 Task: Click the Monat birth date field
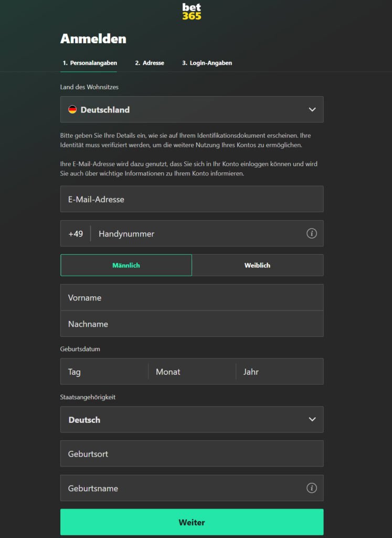(x=192, y=372)
